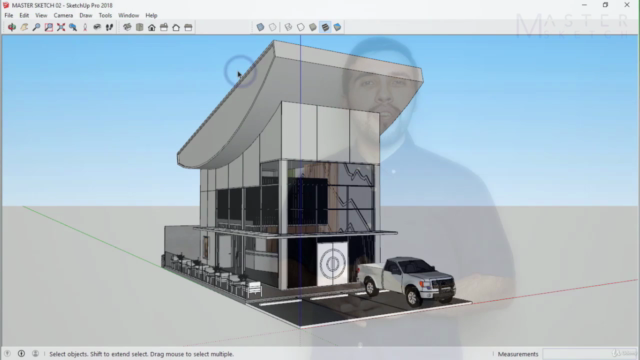
Task: Restore down the SketchUp window
Action: 605,5
